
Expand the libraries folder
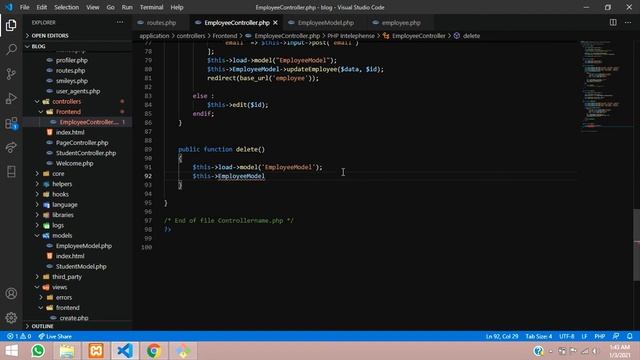point(63,215)
